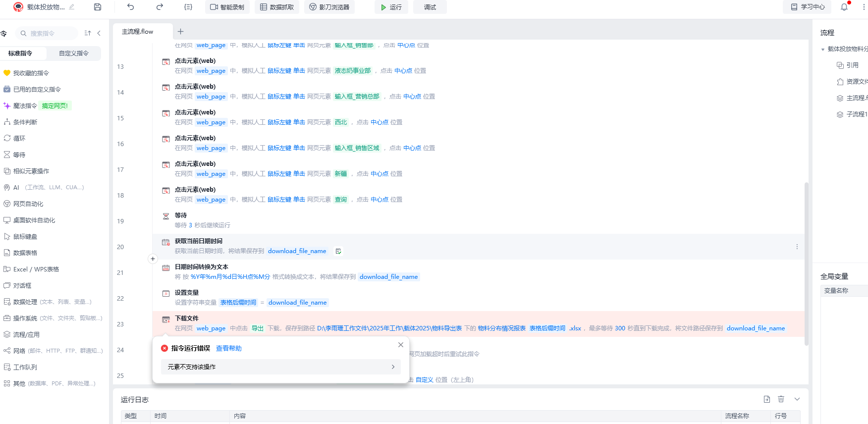
Task: Collapse the 运行日志 panel
Action: pyautogui.click(x=797, y=399)
